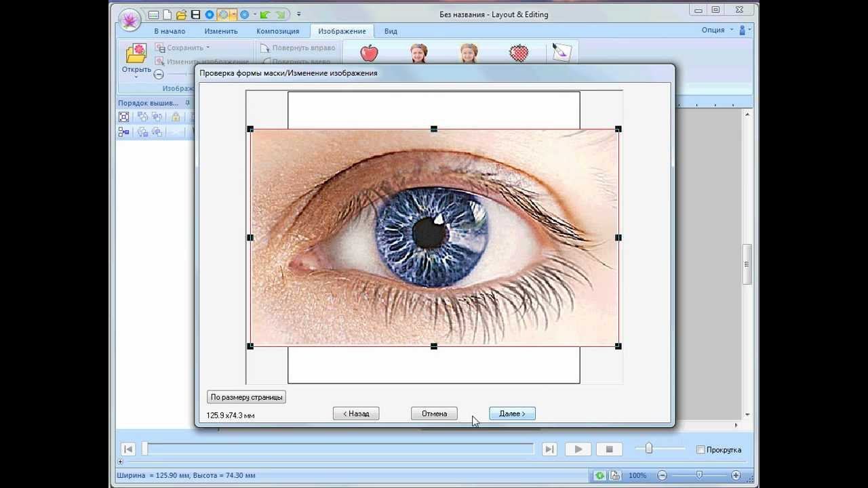Click the "Открыть" image folder icon

[x=136, y=54]
